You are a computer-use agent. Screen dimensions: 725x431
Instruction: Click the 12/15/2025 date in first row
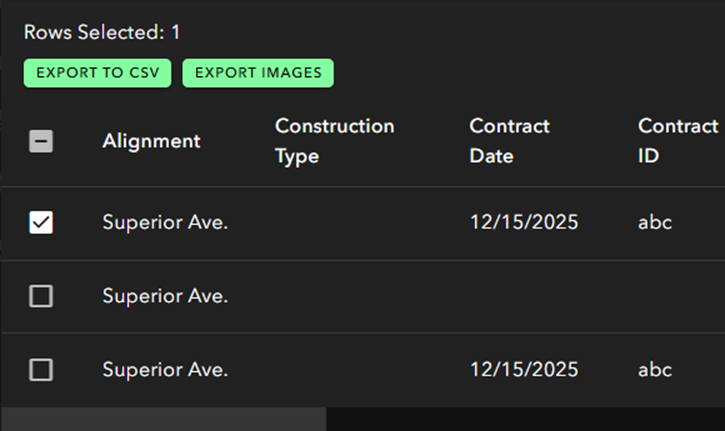524,222
